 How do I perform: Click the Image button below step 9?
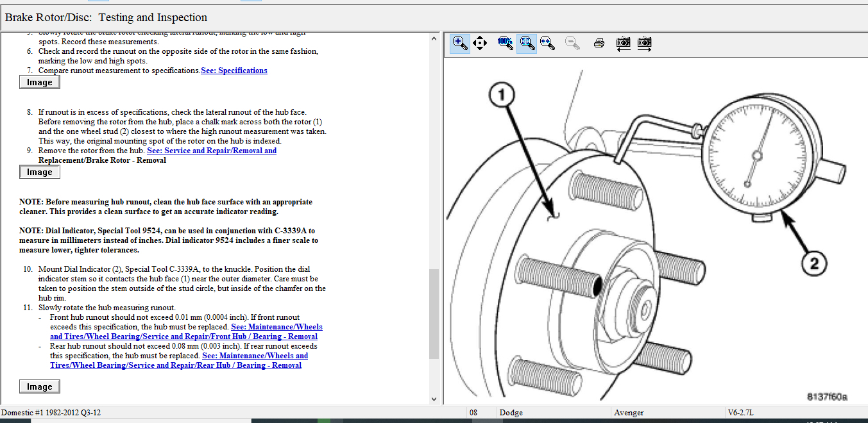pyautogui.click(x=40, y=172)
